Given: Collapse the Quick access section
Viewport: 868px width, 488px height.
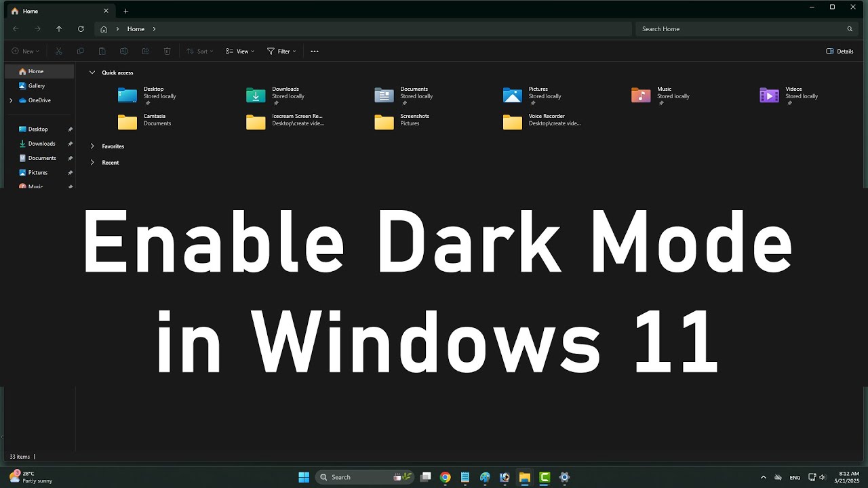Looking at the screenshot, I should [92, 73].
